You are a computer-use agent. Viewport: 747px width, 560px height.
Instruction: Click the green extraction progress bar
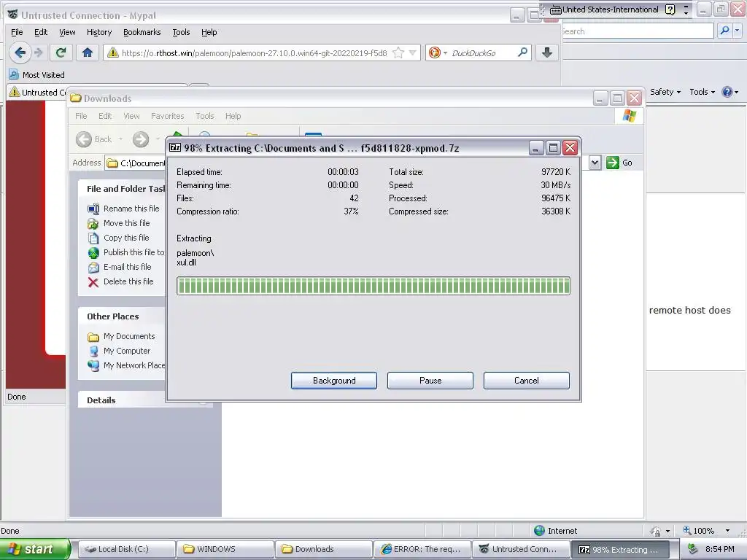click(373, 286)
